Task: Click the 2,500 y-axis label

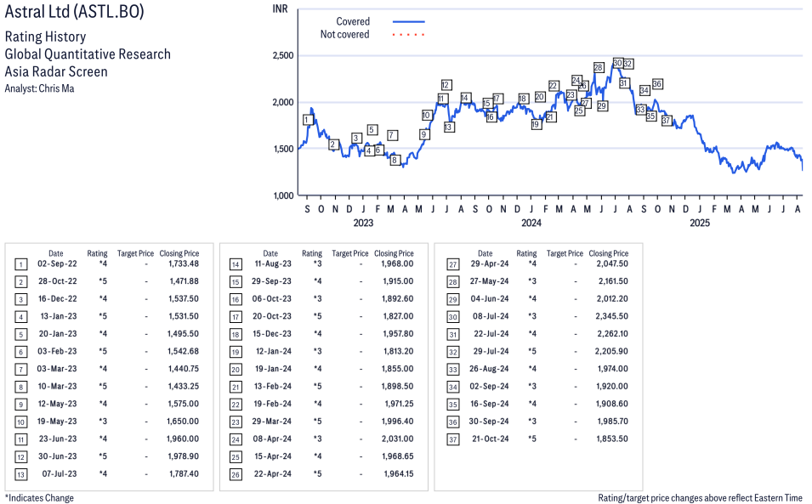Action: pyautogui.click(x=283, y=55)
